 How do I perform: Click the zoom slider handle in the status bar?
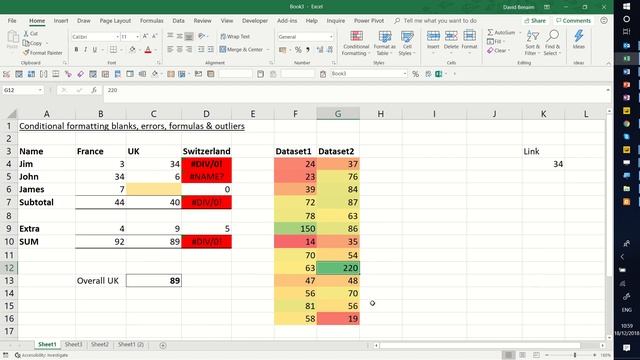[575, 355]
